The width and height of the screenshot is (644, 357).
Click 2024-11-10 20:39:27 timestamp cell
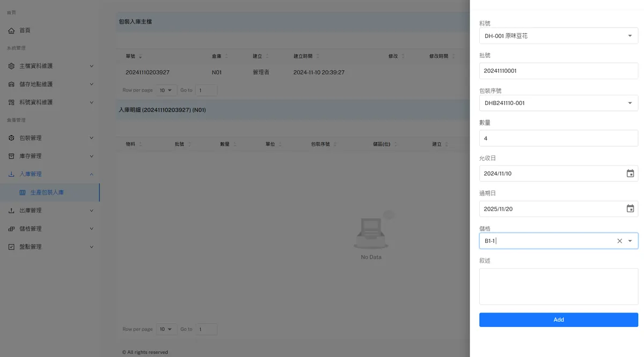319,72
